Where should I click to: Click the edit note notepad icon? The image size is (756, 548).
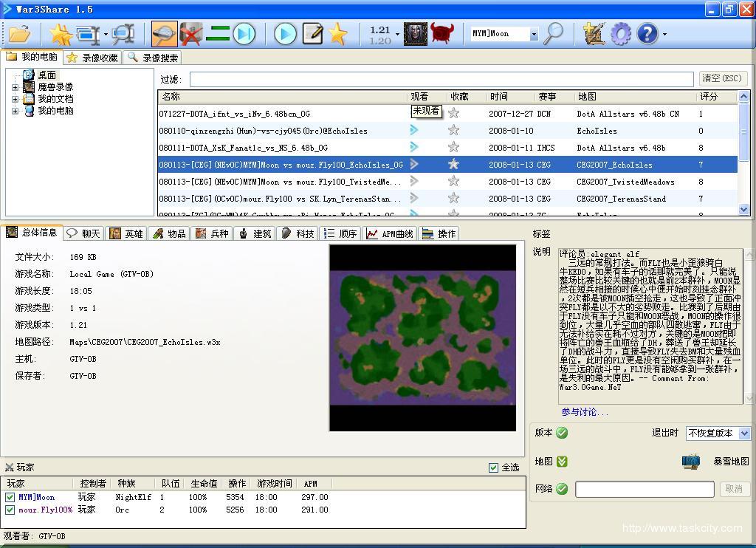[x=312, y=34]
